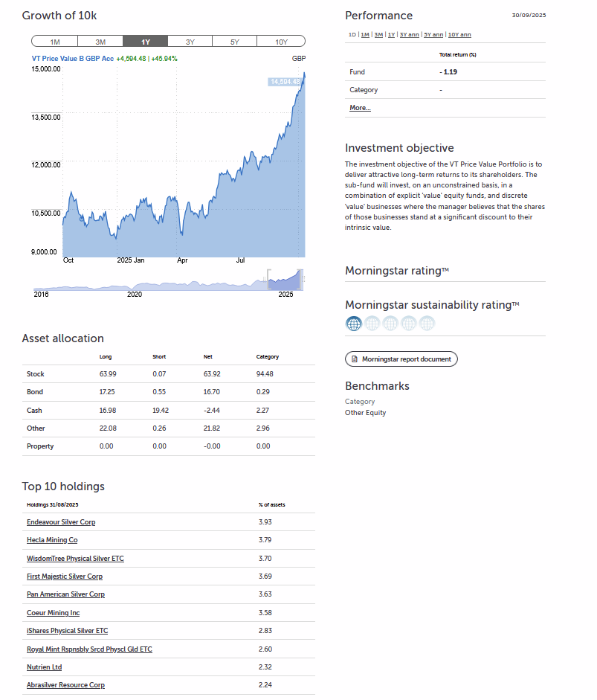Choose the 10Y ann performance period

tap(459, 35)
